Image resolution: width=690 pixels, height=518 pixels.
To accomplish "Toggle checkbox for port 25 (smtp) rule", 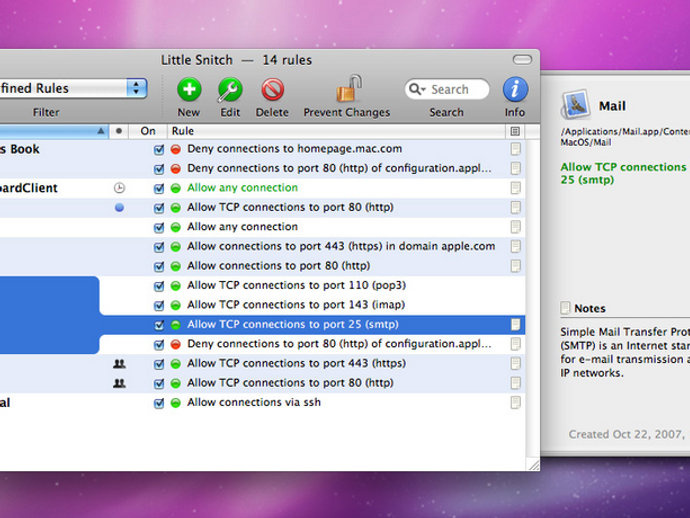I will [159, 325].
